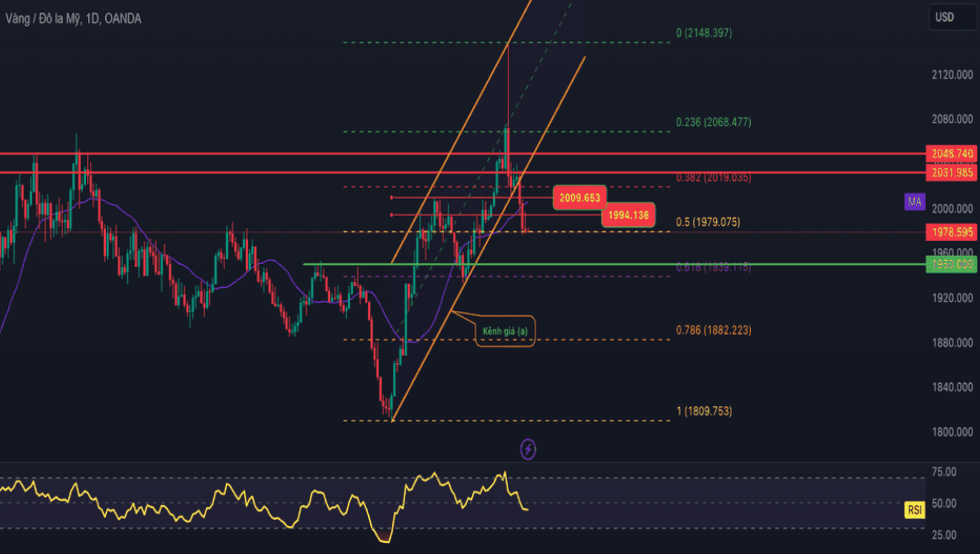Click the 1978.595 current price label

[951, 232]
